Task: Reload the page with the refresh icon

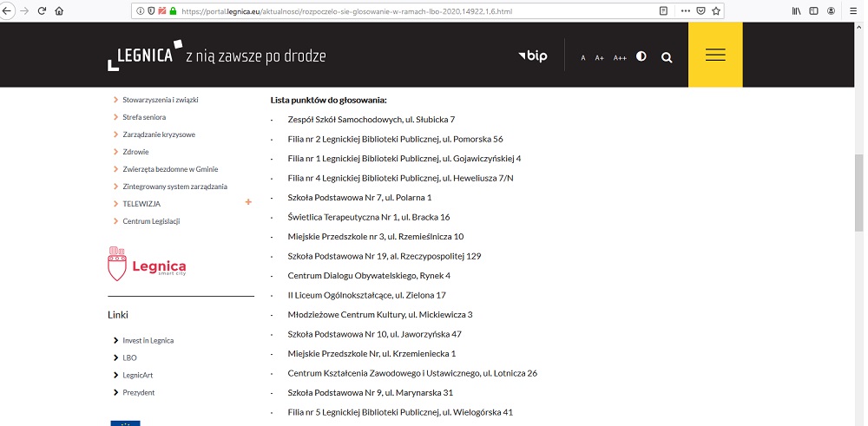Action: click(42, 10)
